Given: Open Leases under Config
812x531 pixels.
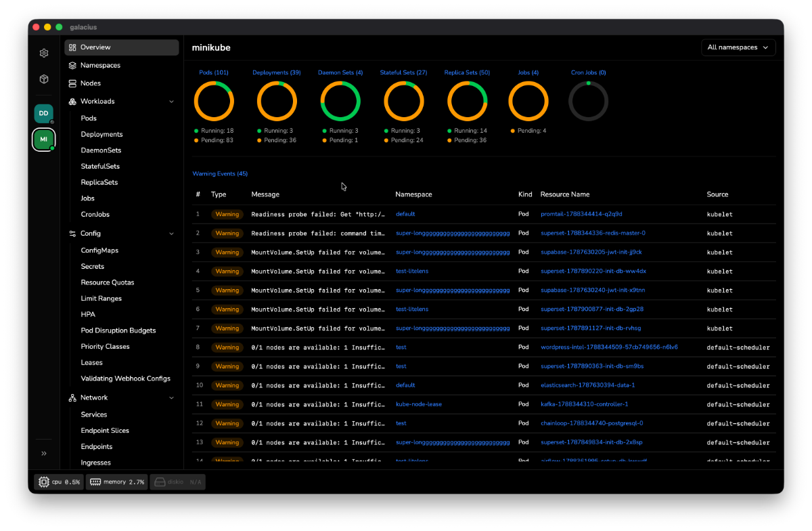Looking at the screenshot, I should pos(92,362).
